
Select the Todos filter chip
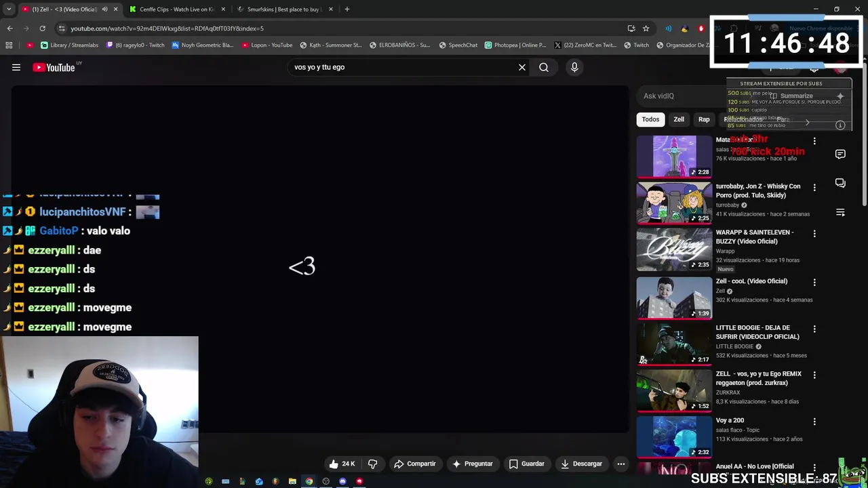pyautogui.click(x=650, y=119)
